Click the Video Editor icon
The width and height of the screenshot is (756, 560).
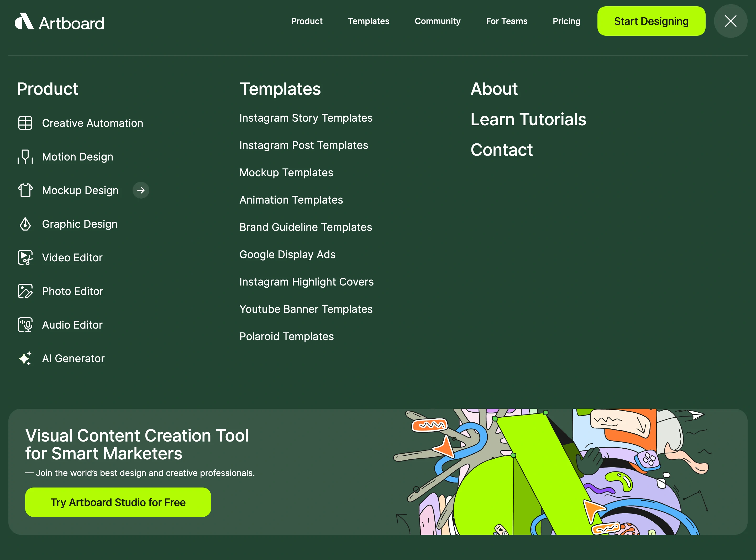click(25, 258)
